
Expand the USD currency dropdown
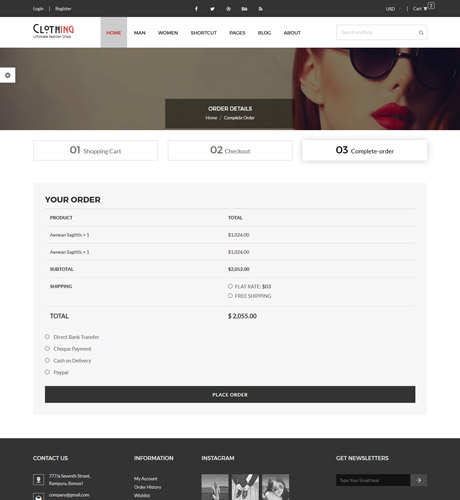click(x=393, y=9)
